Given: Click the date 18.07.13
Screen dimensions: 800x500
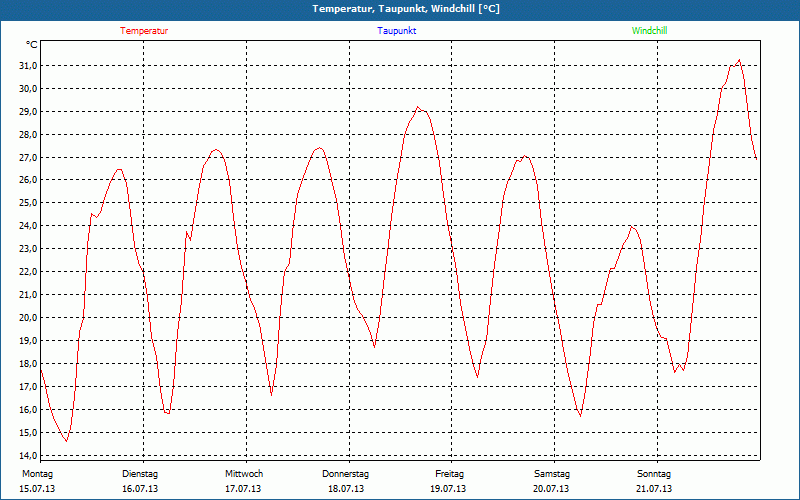Looking at the screenshot, I should pyautogui.click(x=346, y=489).
